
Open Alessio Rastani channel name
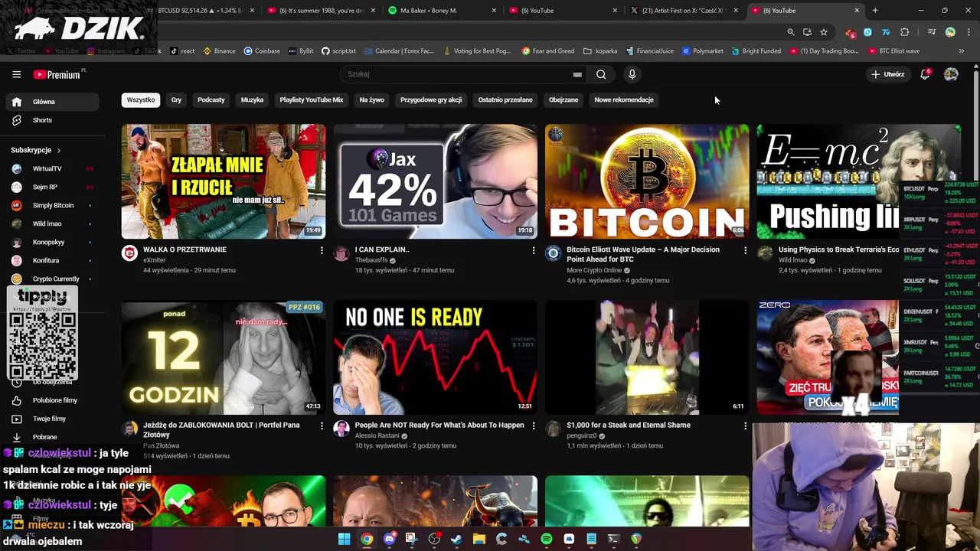click(377, 435)
